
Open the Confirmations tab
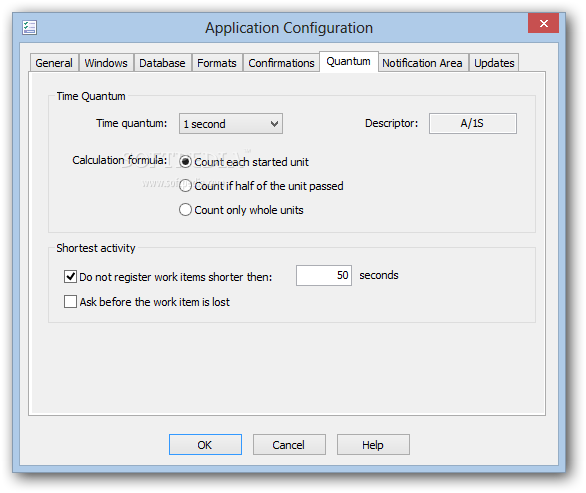pyautogui.click(x=281, y=63)
